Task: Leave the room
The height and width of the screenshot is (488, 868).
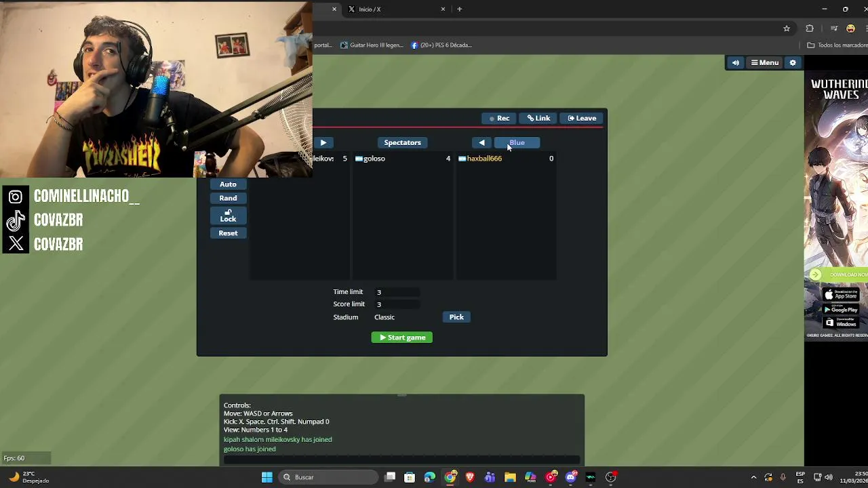Action: coord(582,118)
